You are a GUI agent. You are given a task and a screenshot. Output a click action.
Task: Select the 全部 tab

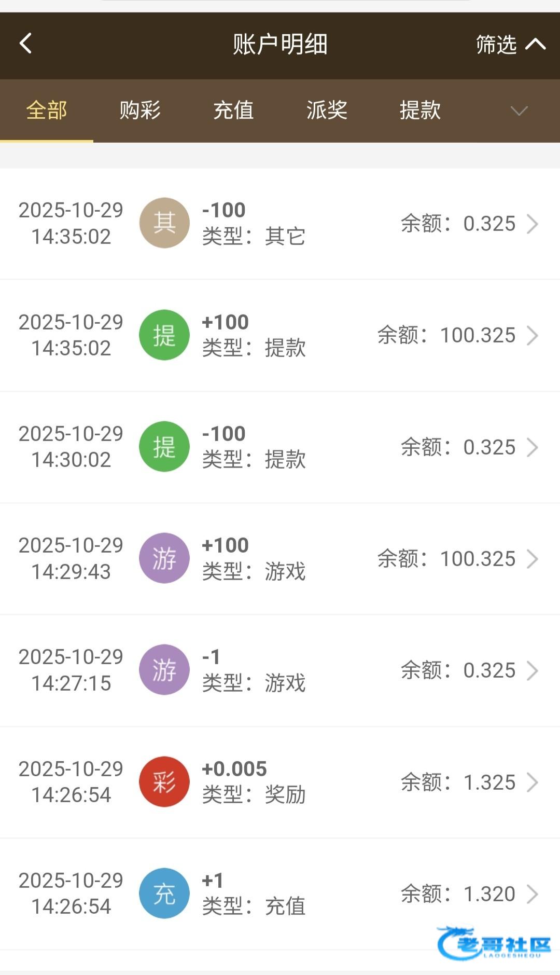point(47,111)
